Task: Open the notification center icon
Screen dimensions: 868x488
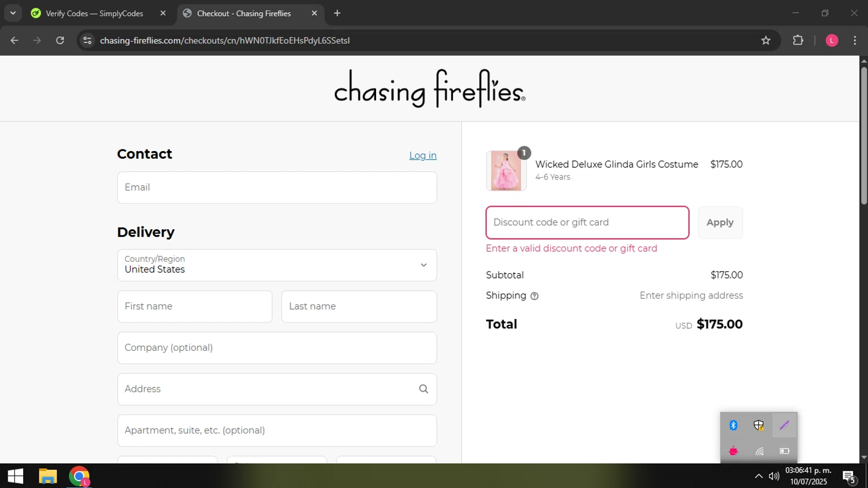Action: click(x=849, y=477)
